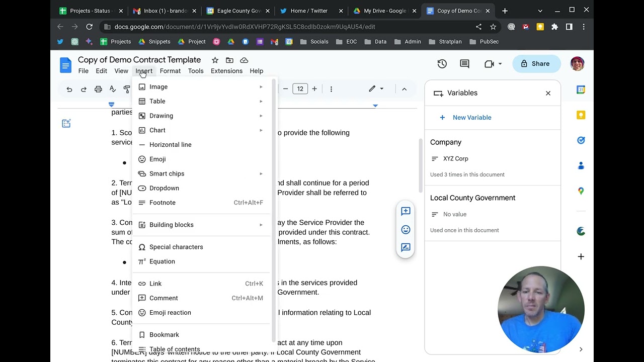Open the Chrome extensions puzzle icon
Screen dimensions: 644x362
(554, 27)
